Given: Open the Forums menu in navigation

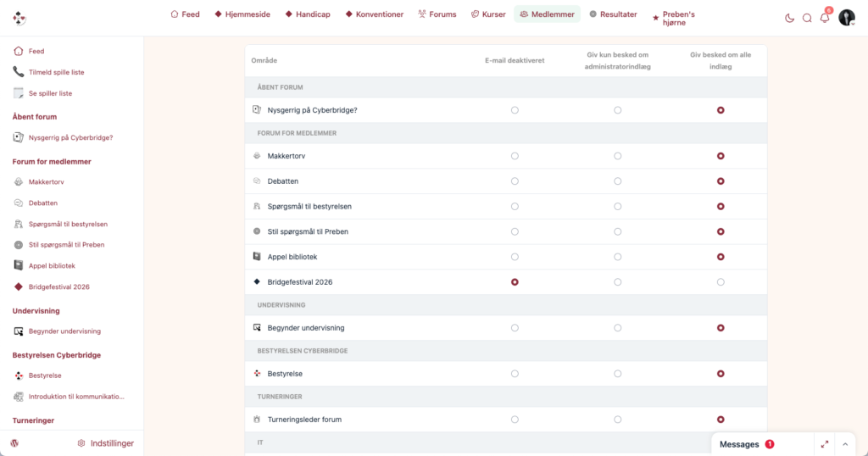Looking at the screenshot, I should pos(437,14).
